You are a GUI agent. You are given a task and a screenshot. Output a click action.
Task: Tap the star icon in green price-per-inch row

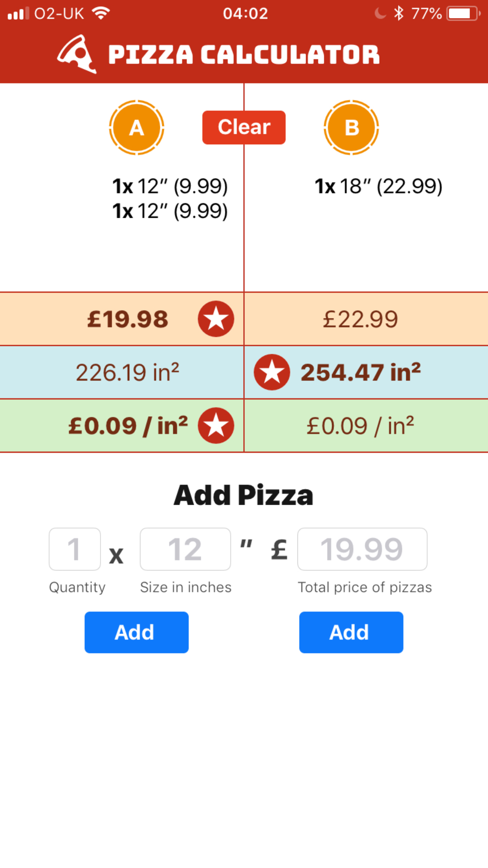pyautogui.click(x=216, y=426)
